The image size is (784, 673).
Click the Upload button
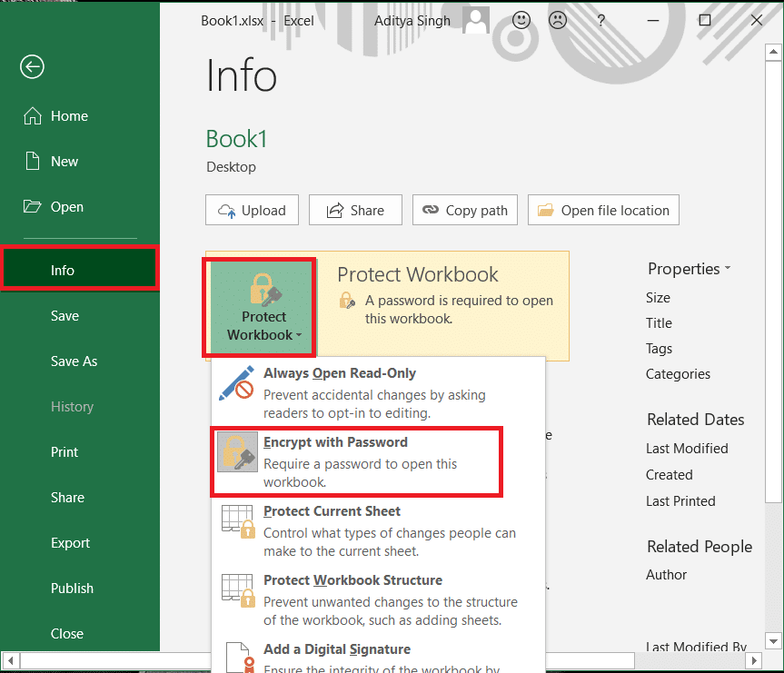[x=252, y=210]
